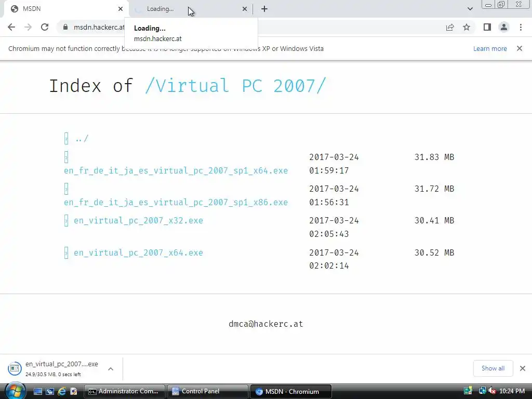Open the Chromium three-dot menu

pos(521,27)
